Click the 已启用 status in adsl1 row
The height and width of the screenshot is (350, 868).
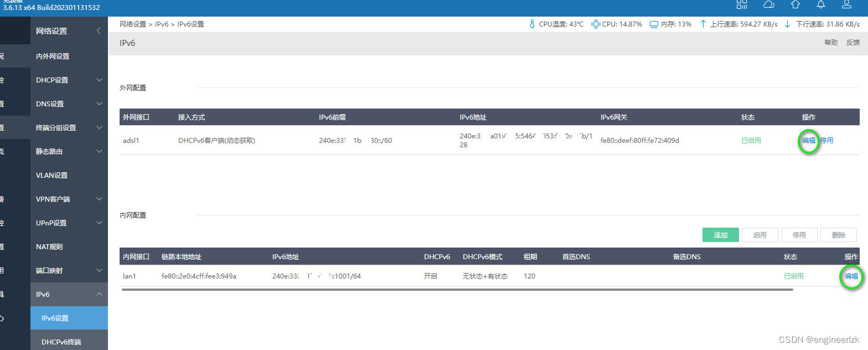click(751, 141)
